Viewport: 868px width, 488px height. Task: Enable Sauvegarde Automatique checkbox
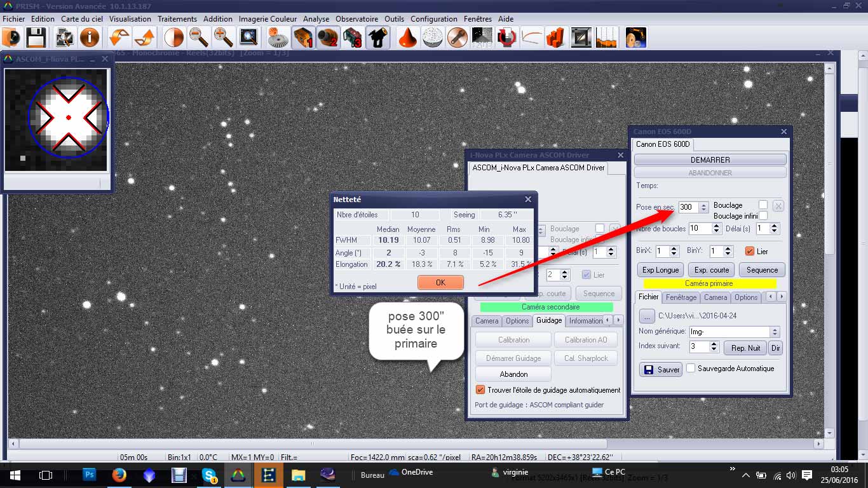click(691, 369)
